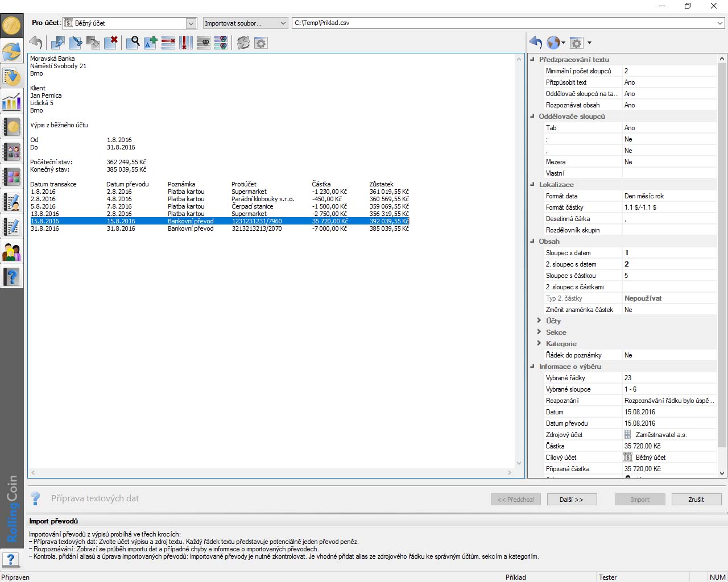Open the sync arrows sidebar icon

(x=11, y=52)
